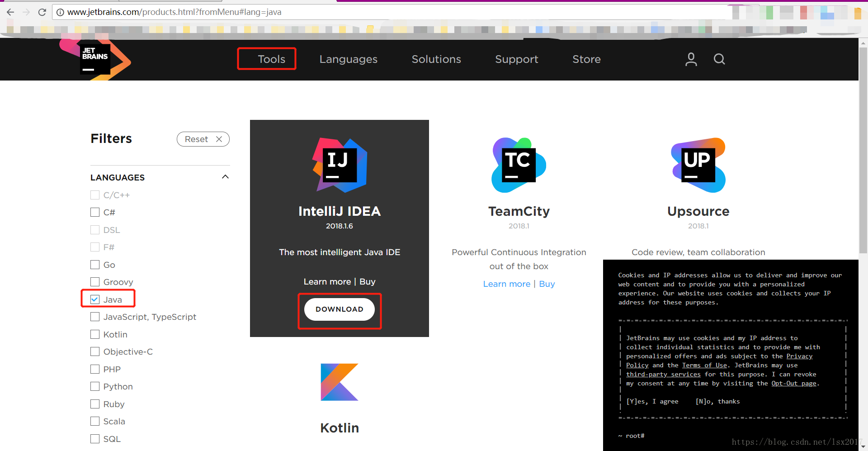Click TeamCity Learn more link
The height and width of the screenshot is (451, 868).
click(507, 284)
